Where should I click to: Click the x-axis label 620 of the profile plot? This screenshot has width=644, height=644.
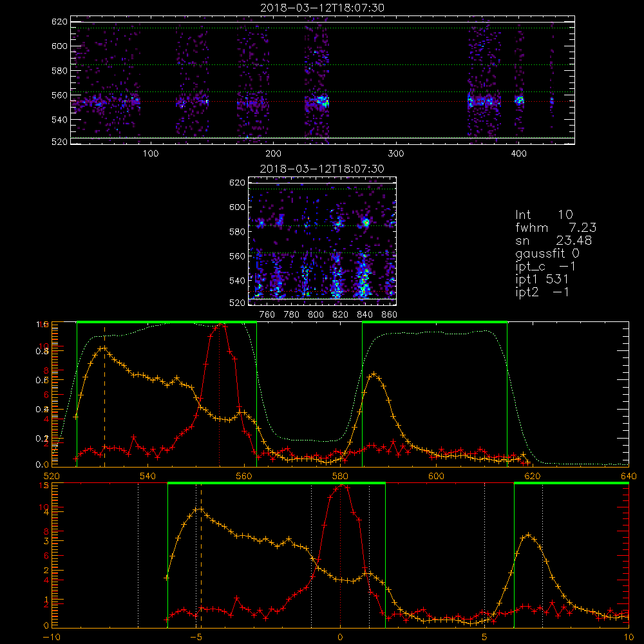click(x=533, y=476)
